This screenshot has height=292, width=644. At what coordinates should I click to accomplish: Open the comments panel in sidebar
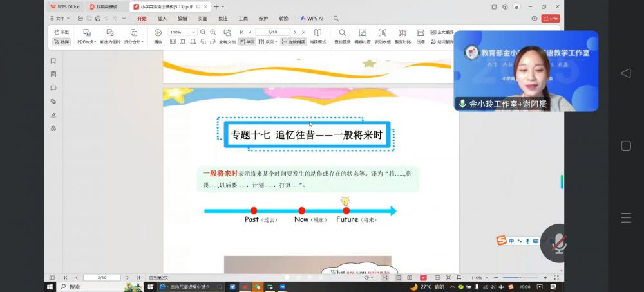point(53,88)
